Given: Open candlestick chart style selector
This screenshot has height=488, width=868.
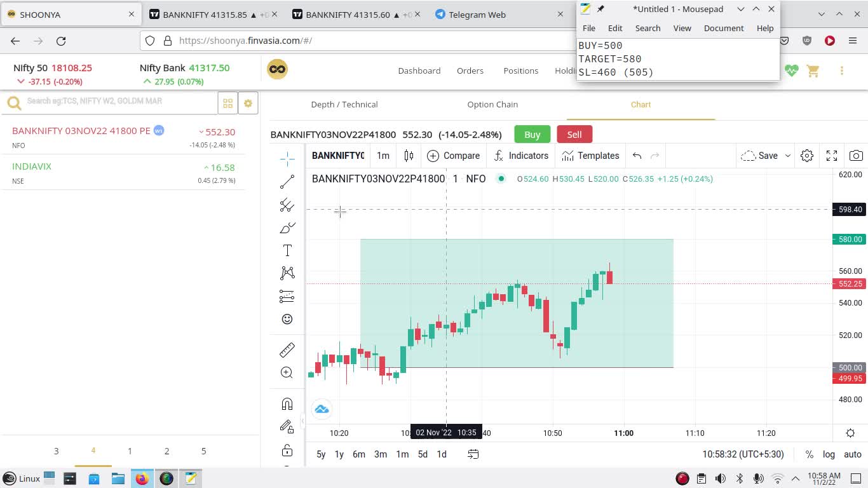Looking at the screenshot, I should tap(409, 156).
